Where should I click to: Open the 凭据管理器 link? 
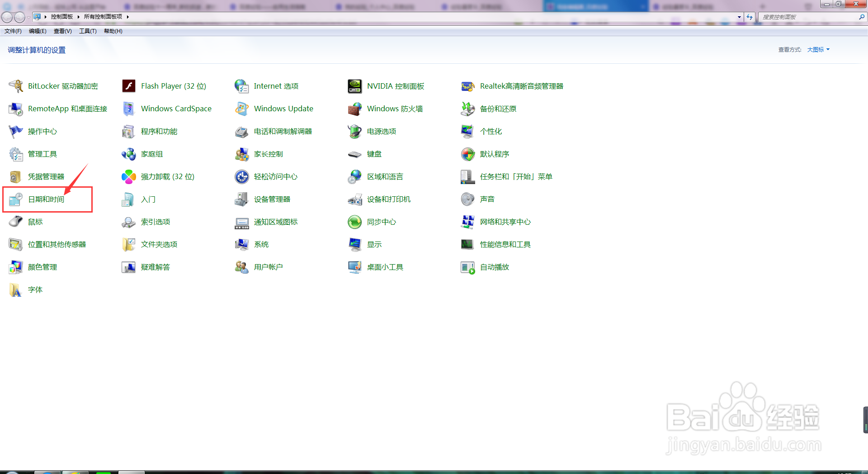click(x=46, y=176)
